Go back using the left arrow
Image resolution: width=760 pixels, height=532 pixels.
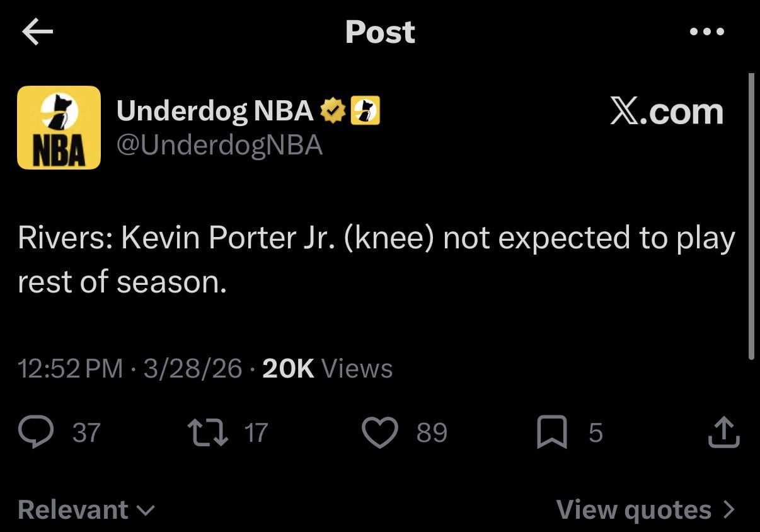[37, 33]
